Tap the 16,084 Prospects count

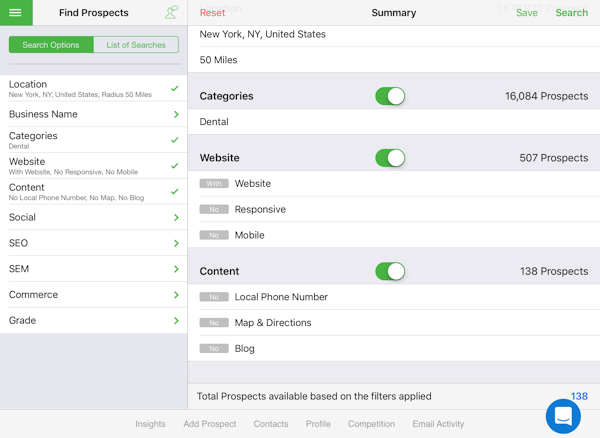[546, 96]
